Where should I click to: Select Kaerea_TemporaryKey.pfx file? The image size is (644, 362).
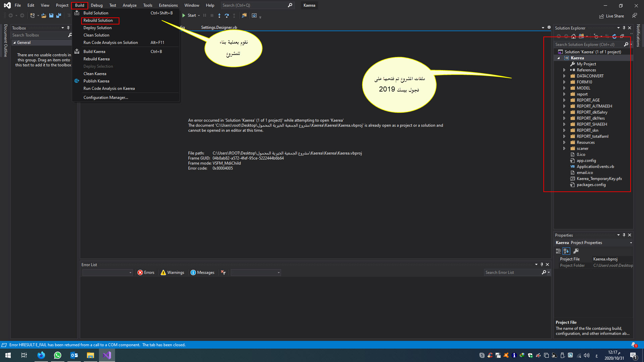599,179
